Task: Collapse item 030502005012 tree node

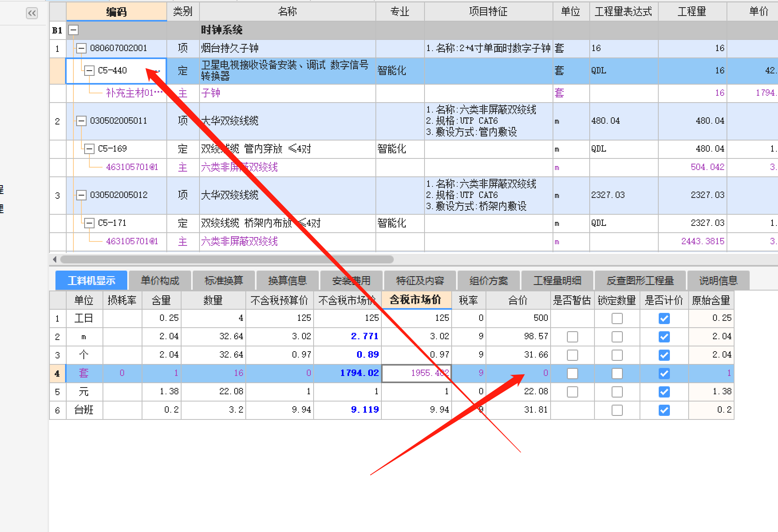Action: point(81,195)
